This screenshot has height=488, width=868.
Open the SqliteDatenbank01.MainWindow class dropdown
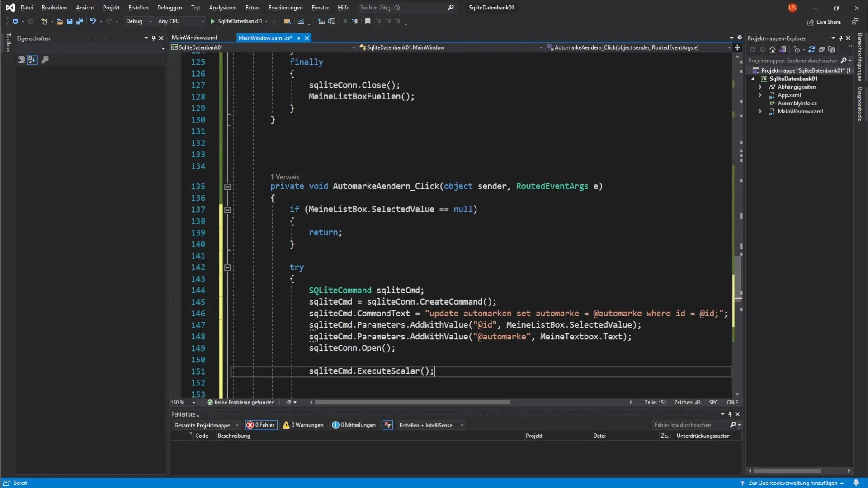click(x=451, y=47)
